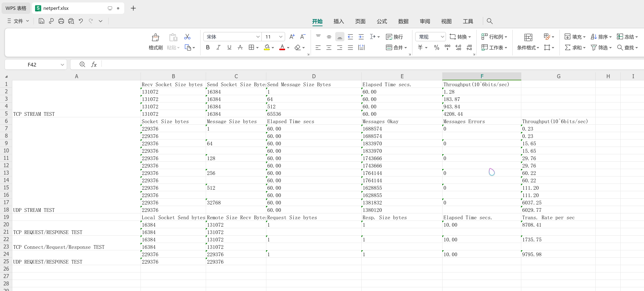Switch to the 公式 Formulas tab
644x291 pixels.
coord(382,21)
